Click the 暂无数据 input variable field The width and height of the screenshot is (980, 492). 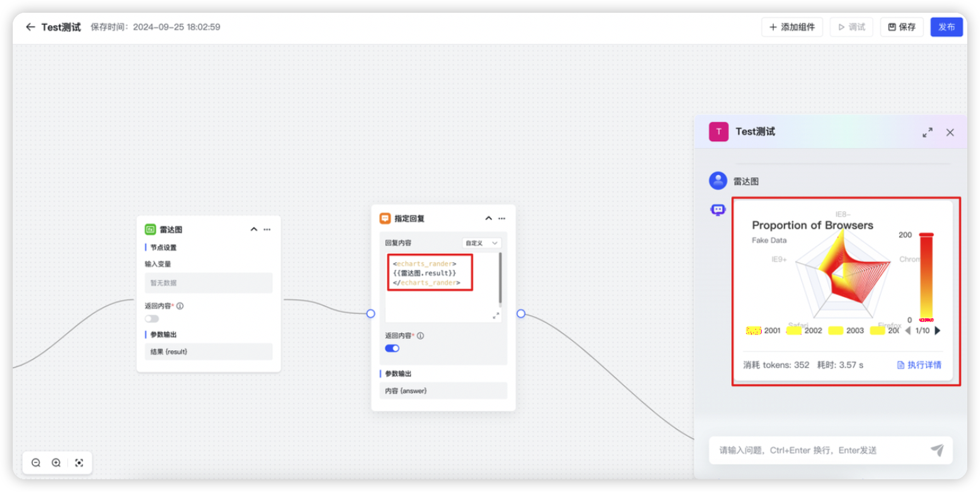tap(208, 283)
